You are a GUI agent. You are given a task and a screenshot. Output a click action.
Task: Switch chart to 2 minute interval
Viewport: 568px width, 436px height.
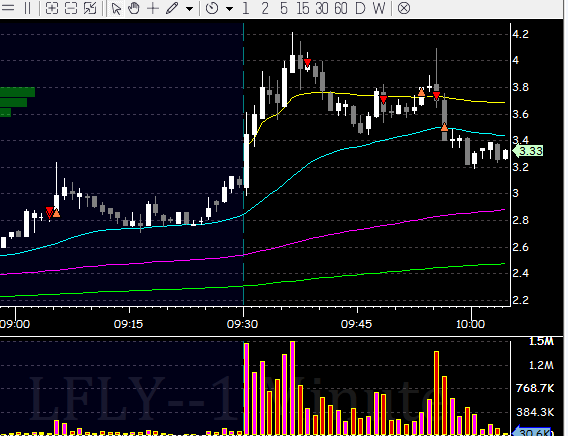(265, 8)
